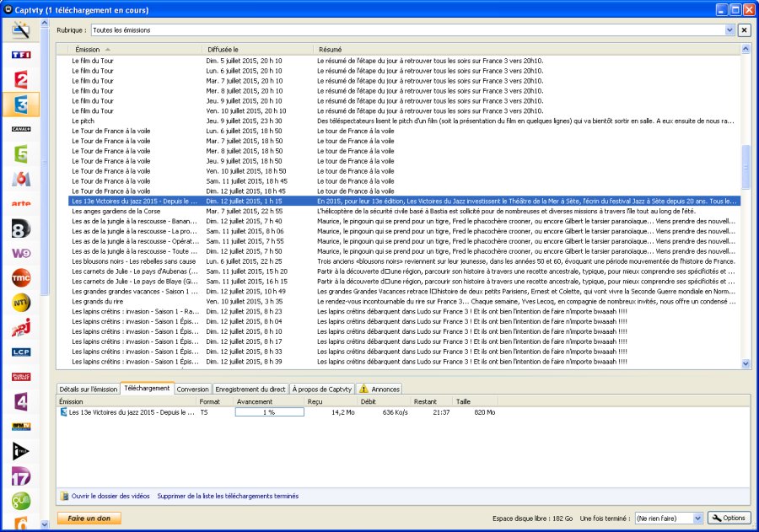Select the NRJ 12 channel icon
This screenshot has height=532, width=759.
point(21,327)
